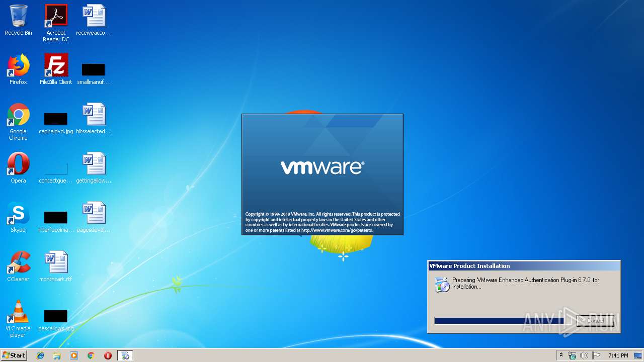This screenshot has height=362, width=644.
Task: Open the Action Center flag icon
Action: coord(596,355)
